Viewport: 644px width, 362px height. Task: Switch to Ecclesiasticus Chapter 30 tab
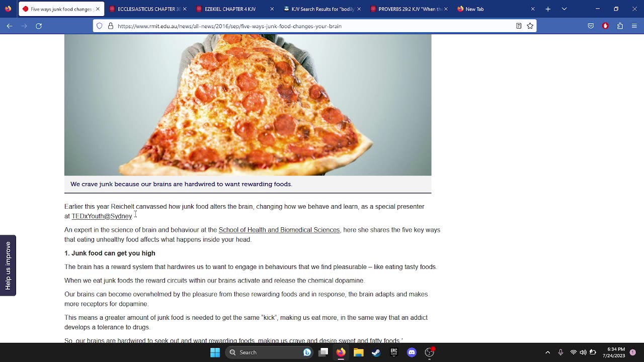pyautogui.click(x=144, y=9)
